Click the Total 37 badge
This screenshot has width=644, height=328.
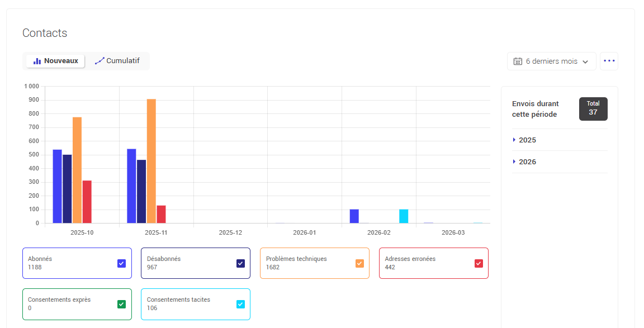(x=593, y=108)
